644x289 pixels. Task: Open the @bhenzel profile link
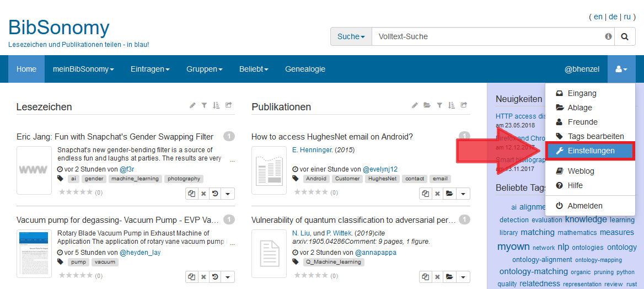[582, 69]
